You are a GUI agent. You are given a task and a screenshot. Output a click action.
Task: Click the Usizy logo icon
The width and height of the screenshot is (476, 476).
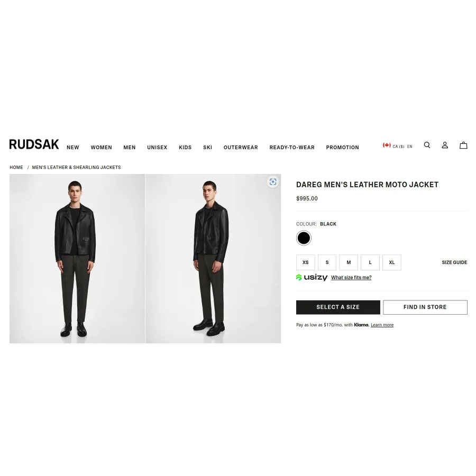312,278
